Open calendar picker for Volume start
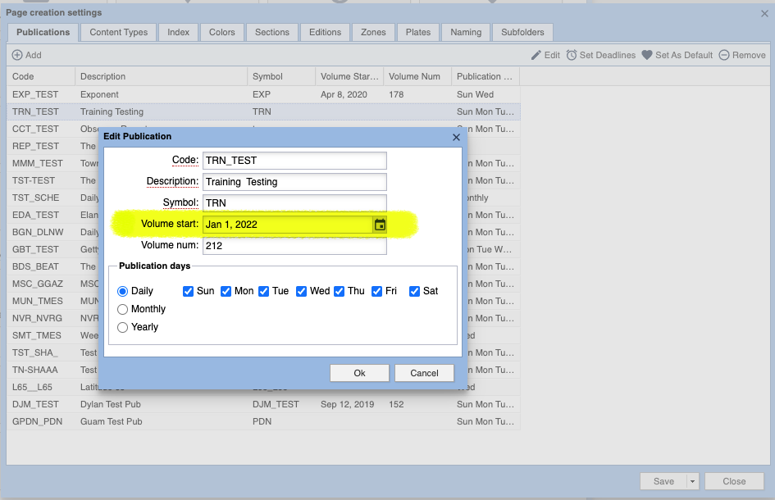 tap(380, 225)
